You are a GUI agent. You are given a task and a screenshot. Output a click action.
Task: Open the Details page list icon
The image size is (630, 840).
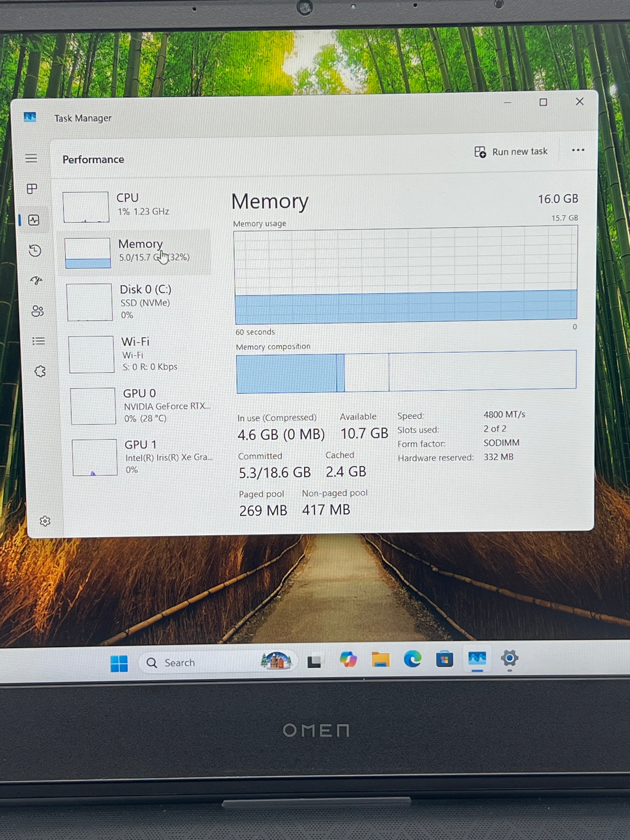[38, 341]
